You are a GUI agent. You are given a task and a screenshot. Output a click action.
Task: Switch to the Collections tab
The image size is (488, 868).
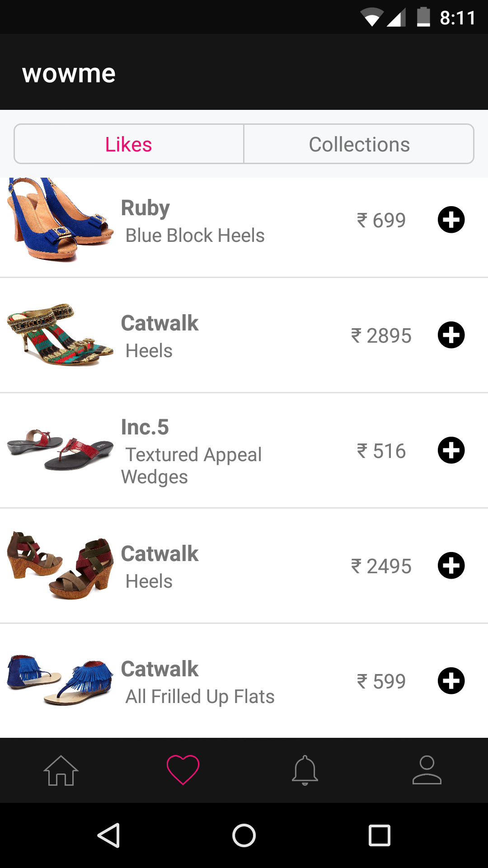[x=359, y=144]
